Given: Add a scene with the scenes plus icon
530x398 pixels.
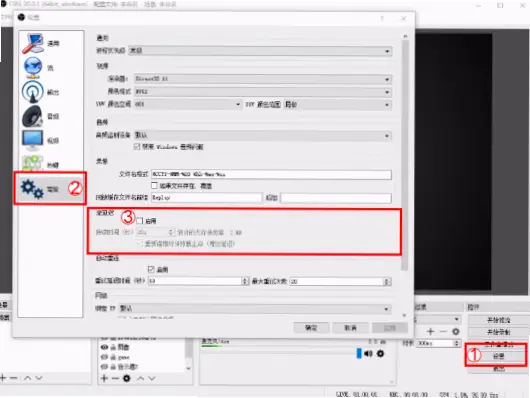Looking at the screenshot, I should pos(3,378).
